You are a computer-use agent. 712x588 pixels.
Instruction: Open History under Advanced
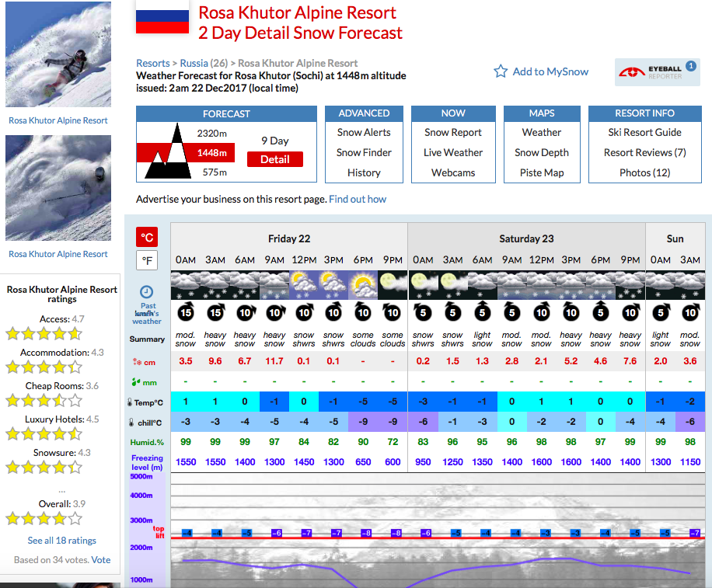(x=364, y=173)
